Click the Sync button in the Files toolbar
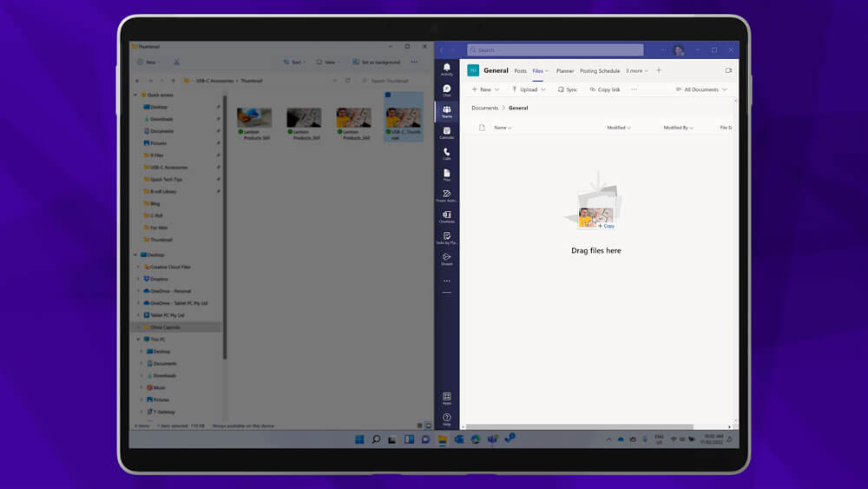This screenshot has height=489, width=868. pos(568,89)
